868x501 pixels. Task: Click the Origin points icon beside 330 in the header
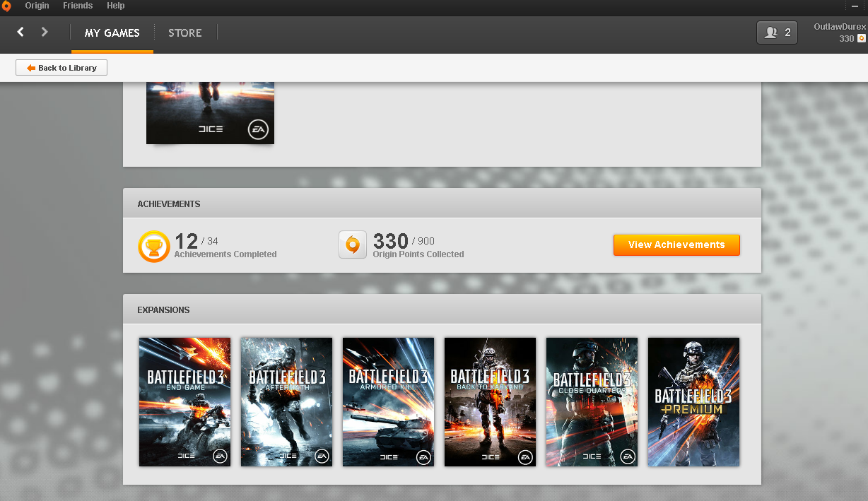coord(862,39)
